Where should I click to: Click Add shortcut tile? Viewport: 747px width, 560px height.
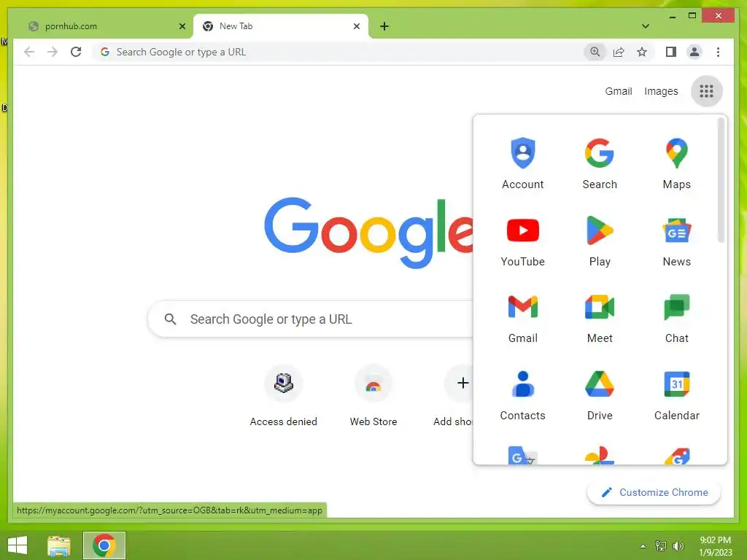tap(454, 395)
